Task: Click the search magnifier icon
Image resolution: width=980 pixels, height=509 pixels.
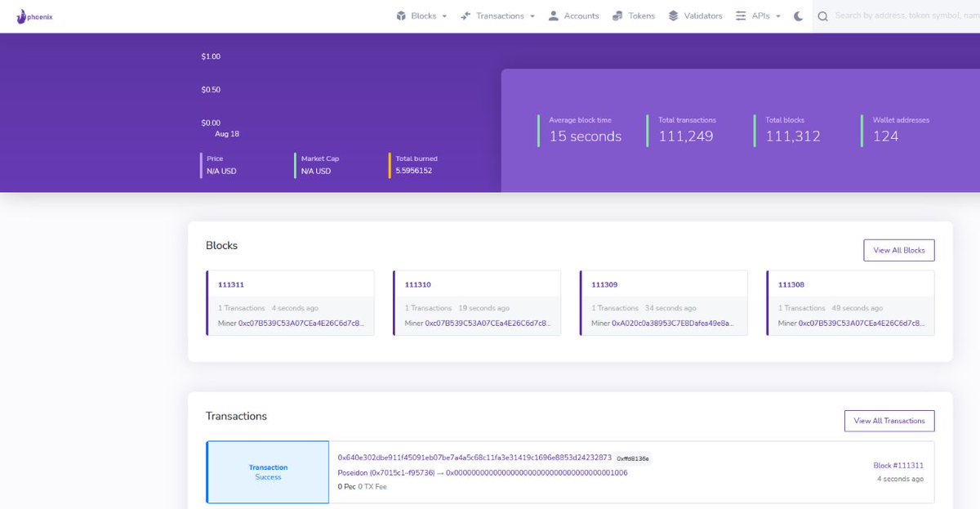Action: [x=823, y=16]
